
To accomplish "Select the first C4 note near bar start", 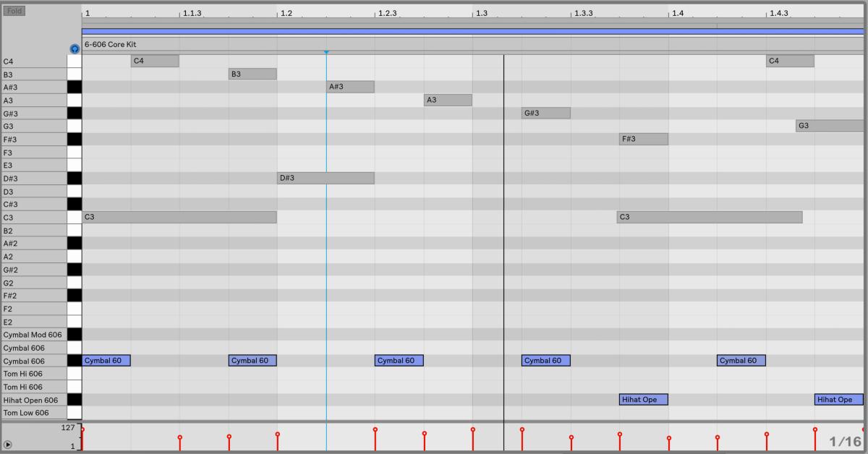I will pos(155,61).
